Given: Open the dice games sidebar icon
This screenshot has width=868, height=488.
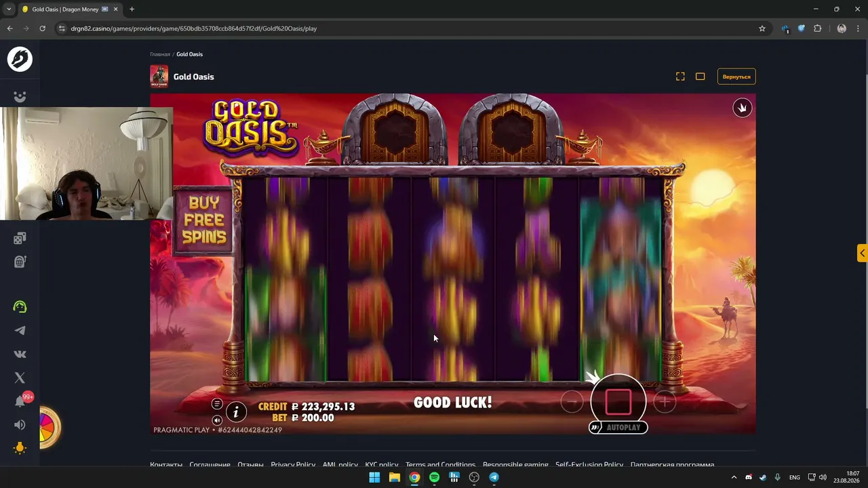Looking at the screenshot, I should 20,238.
